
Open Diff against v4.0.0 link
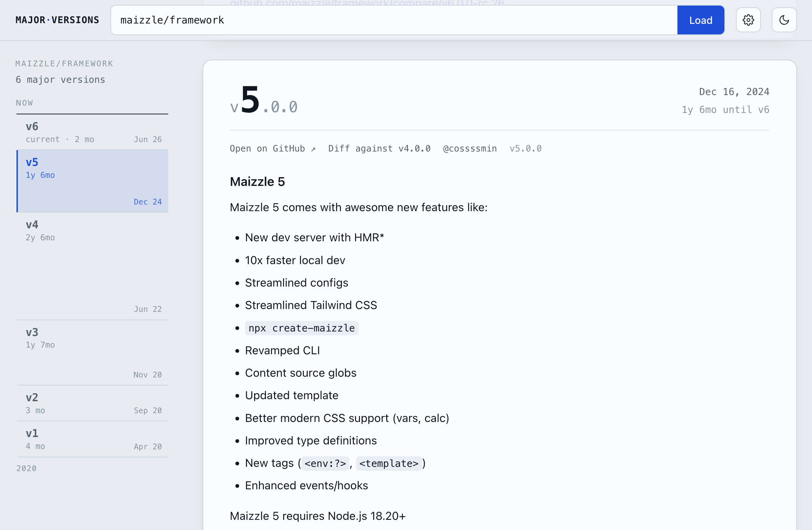coord(379,149)
